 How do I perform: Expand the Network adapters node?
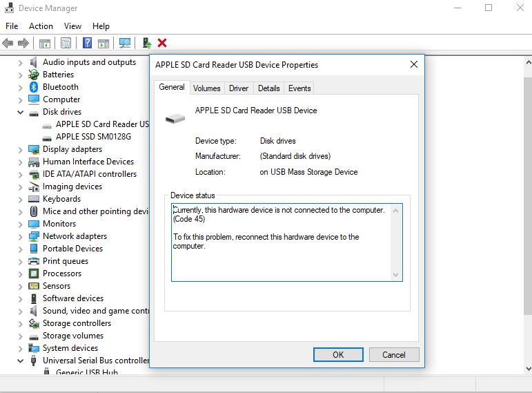point(21,236)
